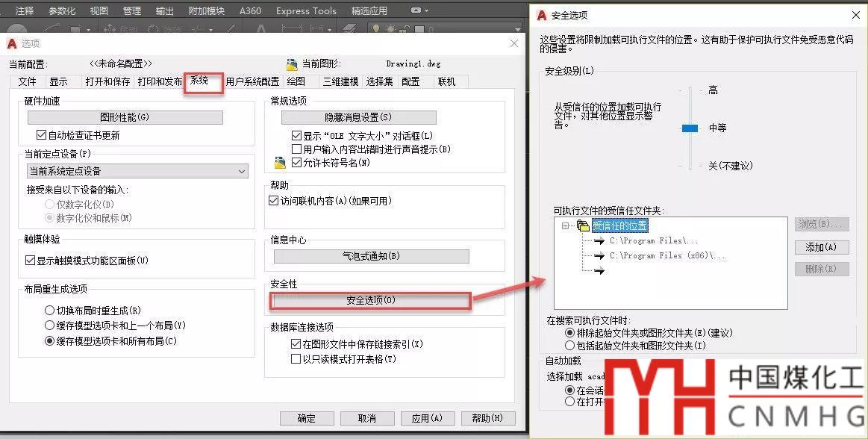Click arrow icon before C:\Program Files\...
The image size is (868, 439).
pyautogui.click(x=599, y=241)
